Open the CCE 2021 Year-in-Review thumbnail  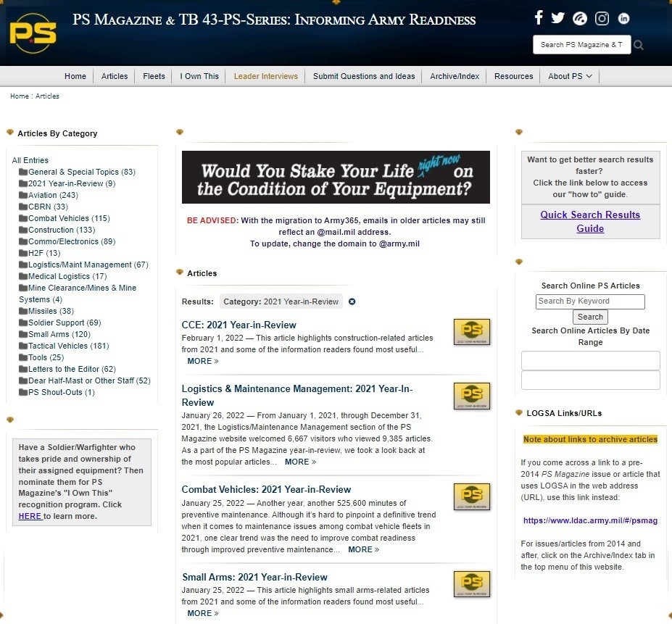tap(472, 332)
